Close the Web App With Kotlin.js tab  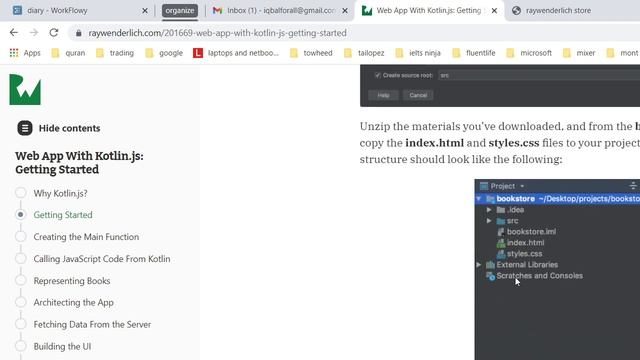tap(494, 11)
